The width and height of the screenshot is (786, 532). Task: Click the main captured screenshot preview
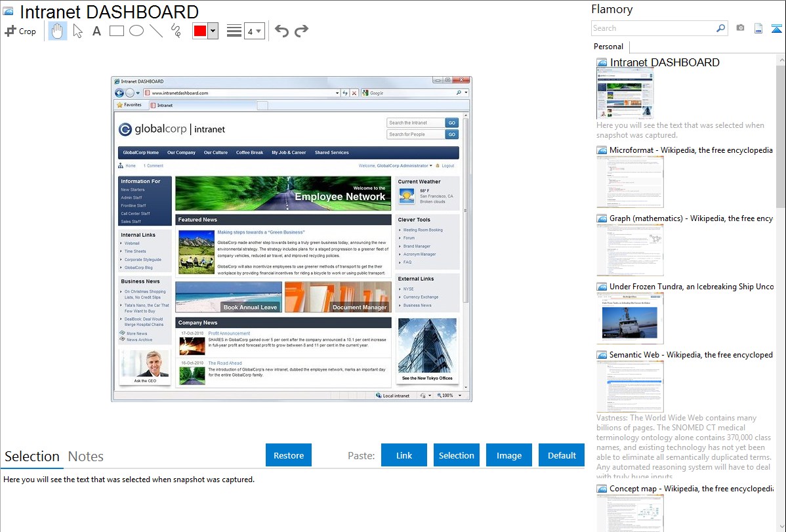click(x=291, y=239)
